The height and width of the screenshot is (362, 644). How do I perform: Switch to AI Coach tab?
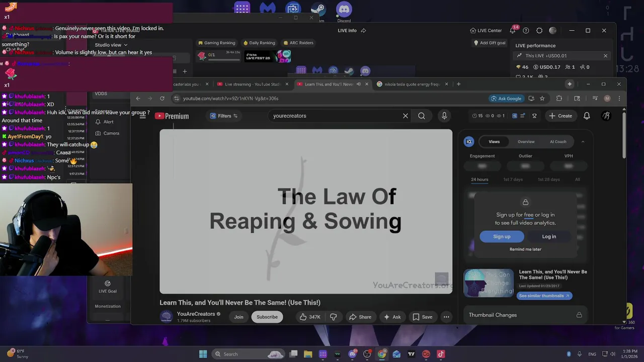click(558, 142)
